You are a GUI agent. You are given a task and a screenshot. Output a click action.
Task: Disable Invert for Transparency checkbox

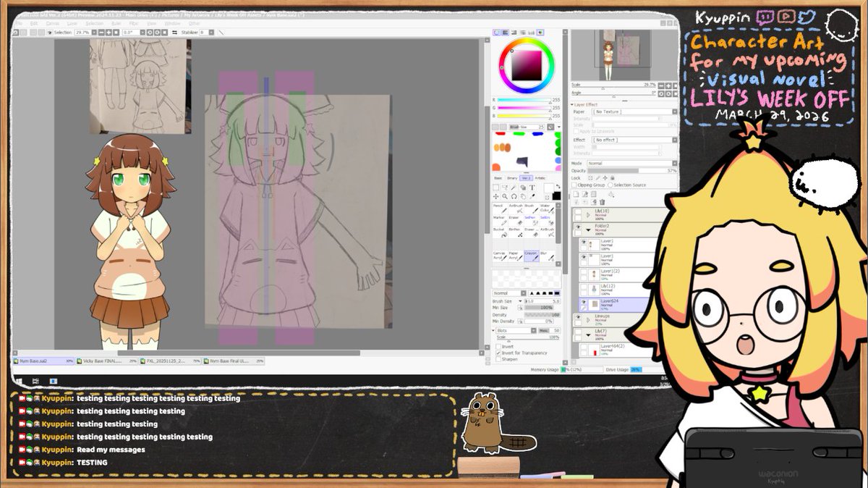498,353
